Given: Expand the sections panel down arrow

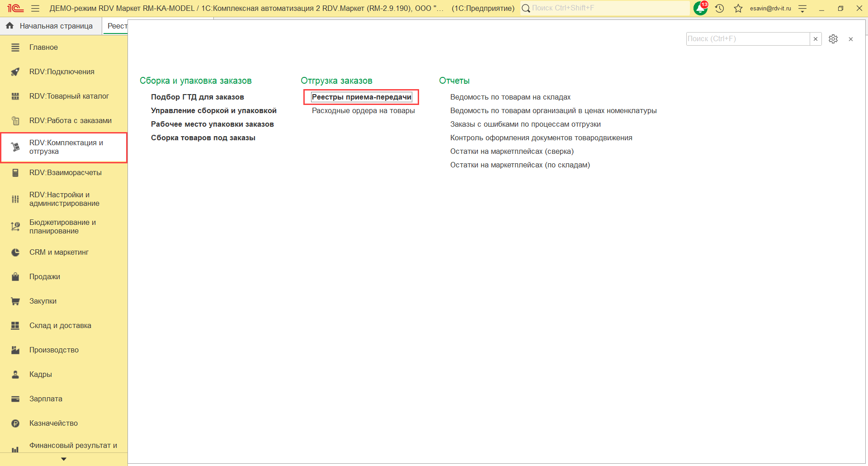Looking at the screenshot, I should click(x=64, y=459).
